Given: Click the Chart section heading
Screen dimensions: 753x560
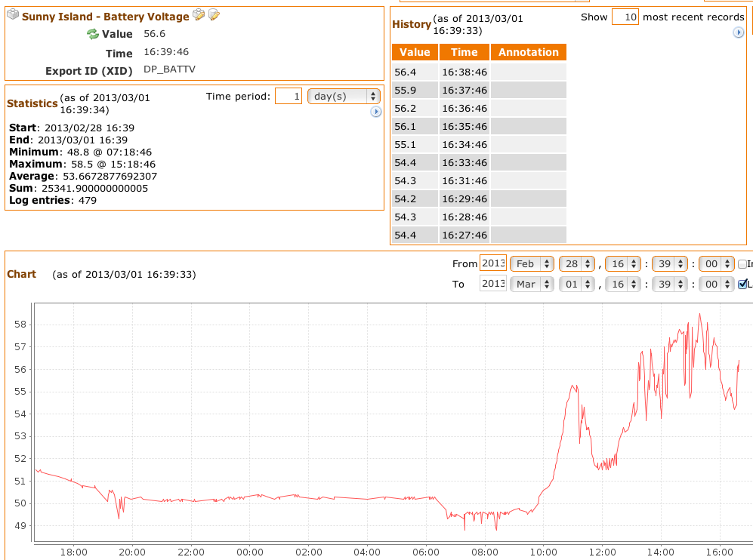Looking at the screenshot, I should pyautogui.click(x=22, y=275).
